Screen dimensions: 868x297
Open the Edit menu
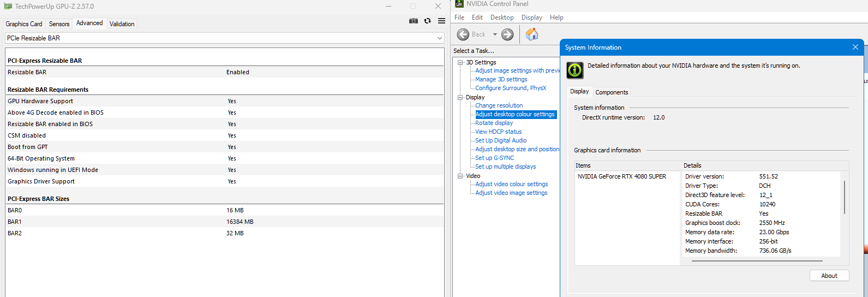click(x=477, y=17)
